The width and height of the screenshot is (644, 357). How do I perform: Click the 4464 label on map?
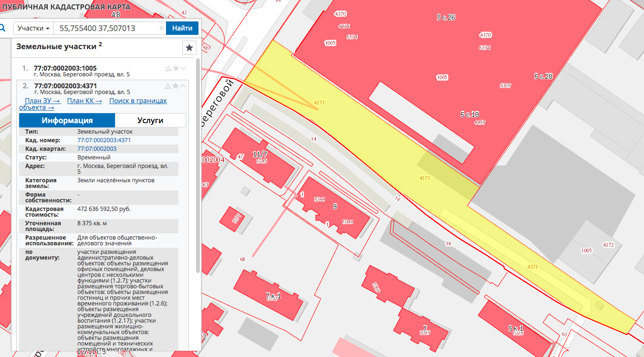coord(344,26)
